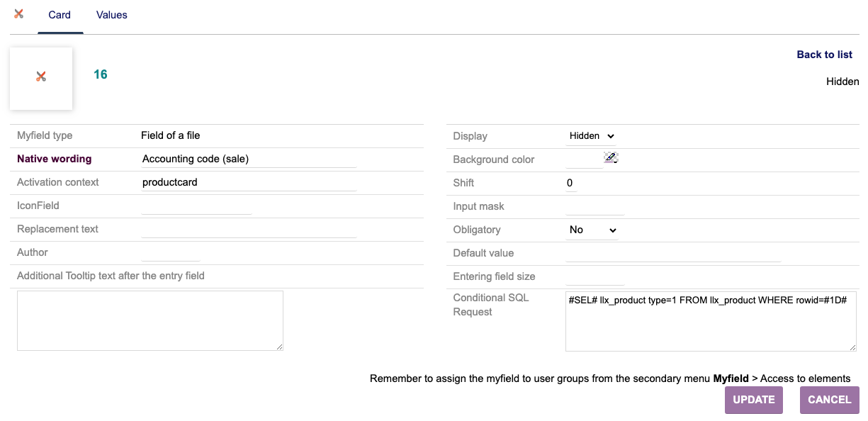Select the Replacement text input
Image resolution: width=868 pixels, height=421 pixels.
pos(248,230)
